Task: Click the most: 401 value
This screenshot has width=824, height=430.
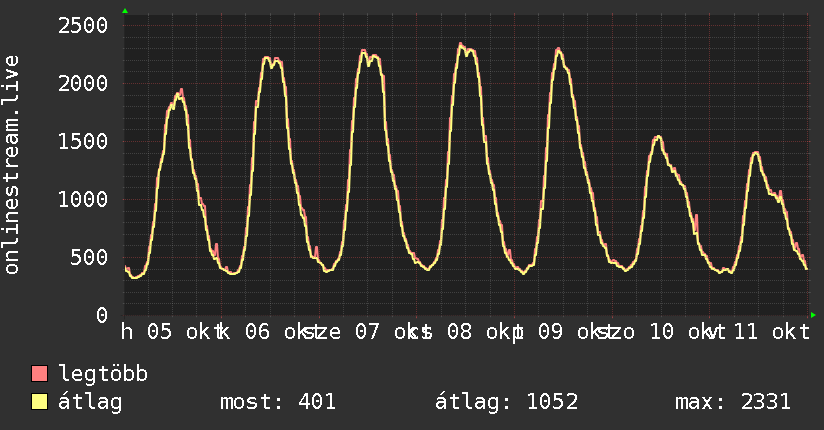Action: coord(277,402)
